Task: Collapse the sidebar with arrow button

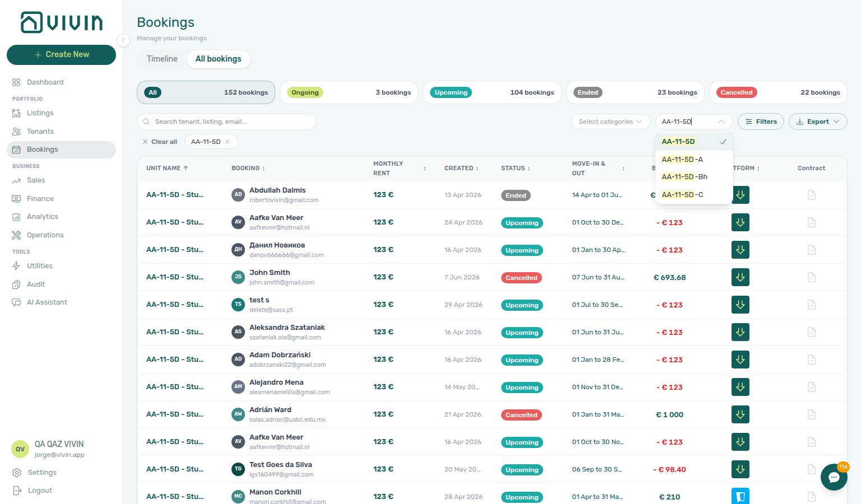Action: (x=123, y=40)
